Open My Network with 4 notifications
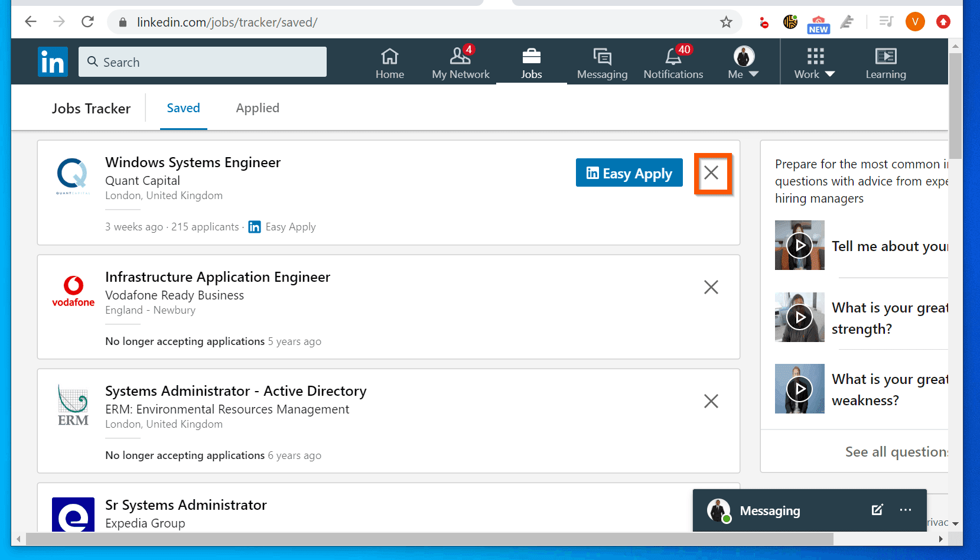Viewport: 980px width, 560px height. [461, 63]
